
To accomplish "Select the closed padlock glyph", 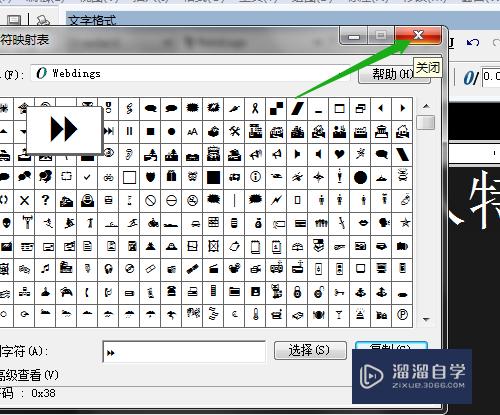I will [x=297, y=292].
